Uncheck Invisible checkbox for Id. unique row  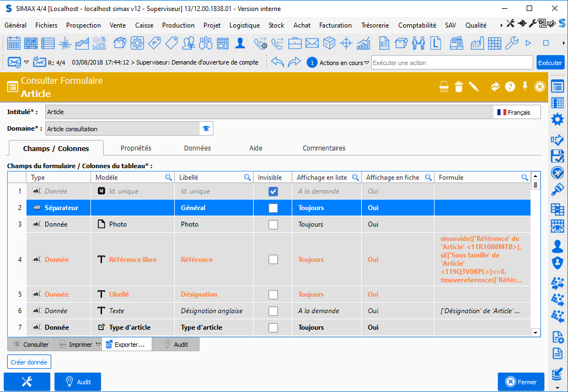coord(273,191)
